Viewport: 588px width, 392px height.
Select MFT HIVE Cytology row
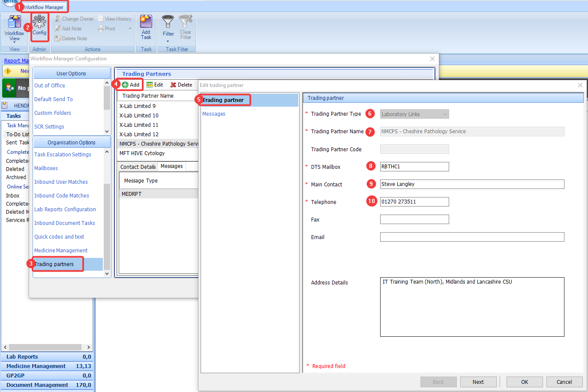coord(158,153)
